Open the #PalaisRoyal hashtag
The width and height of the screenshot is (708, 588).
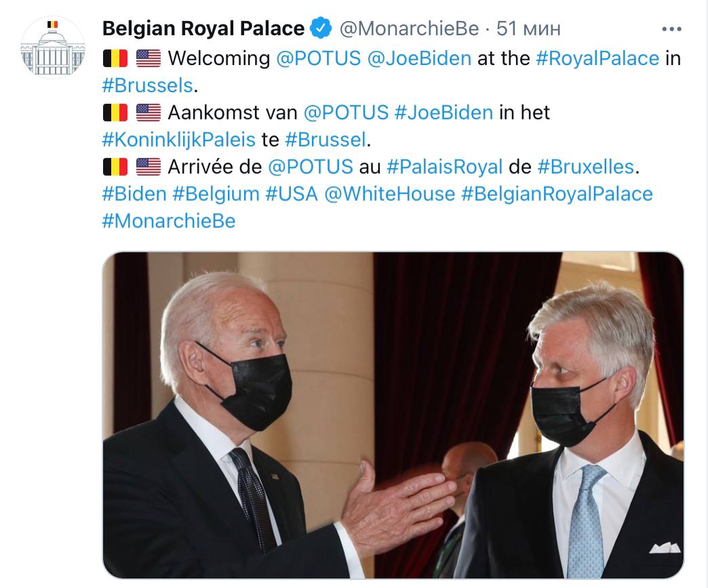point(445,167)
